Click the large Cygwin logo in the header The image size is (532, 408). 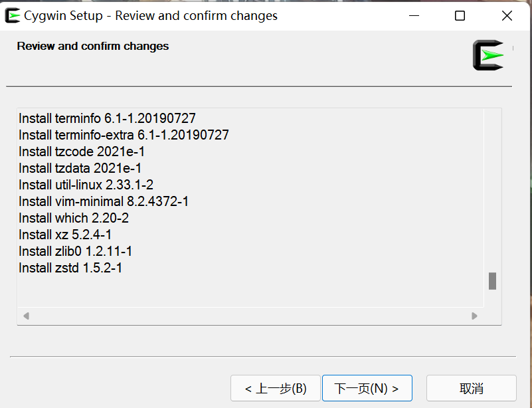(487, 55)
